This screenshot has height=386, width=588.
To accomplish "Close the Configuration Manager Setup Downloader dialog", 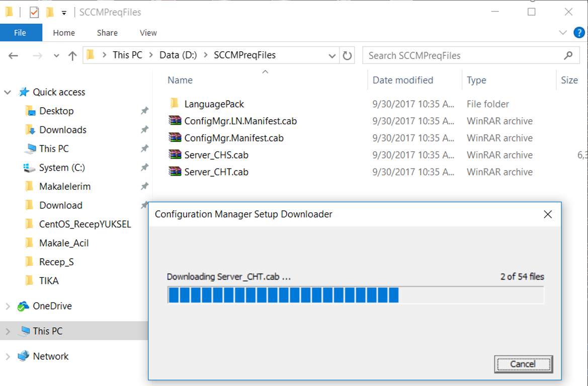I will click(x=547, y=214).
